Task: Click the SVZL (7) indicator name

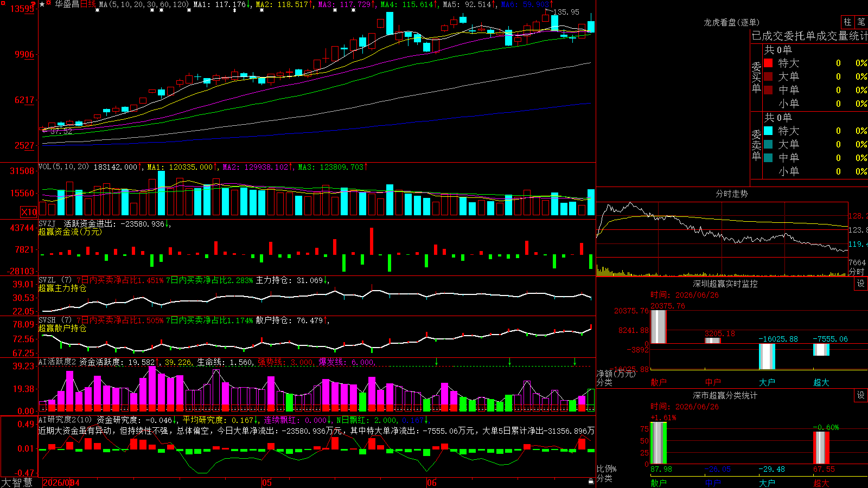Action: pos(55,280)
